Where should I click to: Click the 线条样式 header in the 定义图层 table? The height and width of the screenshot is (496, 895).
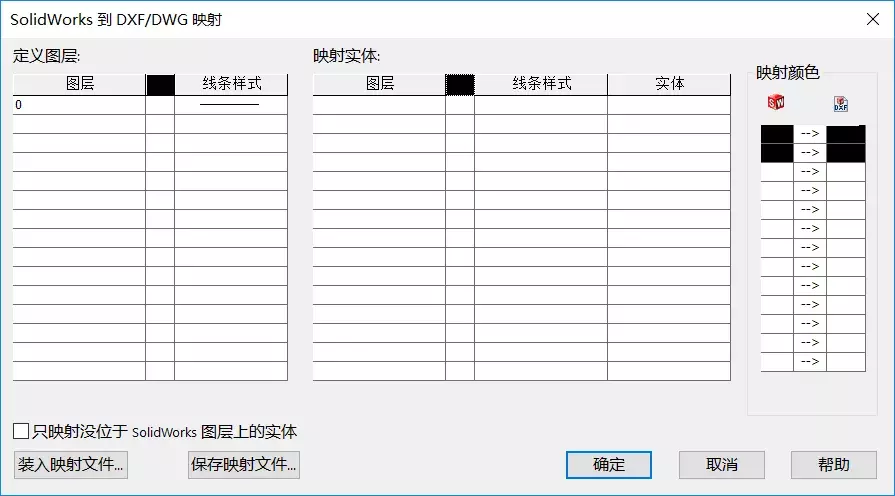click(x=231, y=84)
